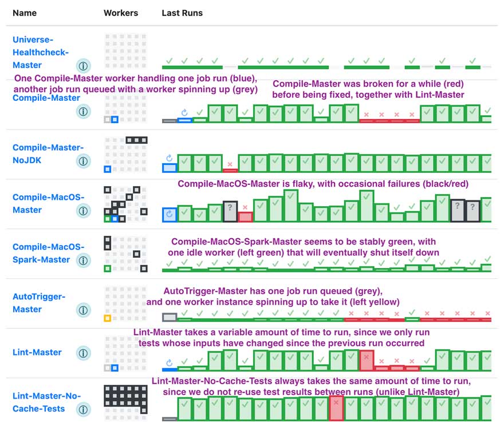The image size is (504, 426).
Task: Click info icon for Compile-MacOS-Spark-Master
Action: pyautogui.click(x=84, y=261)
